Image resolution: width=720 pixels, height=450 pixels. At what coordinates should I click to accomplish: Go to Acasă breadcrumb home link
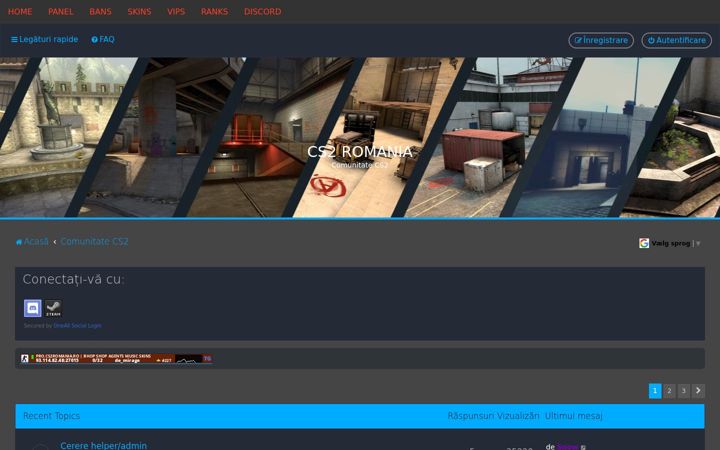point(32,242)
